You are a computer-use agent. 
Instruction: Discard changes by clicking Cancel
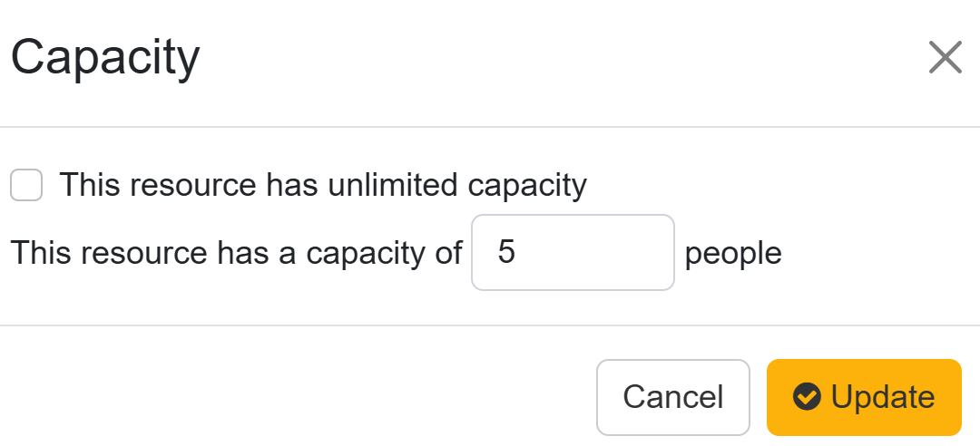672,397
